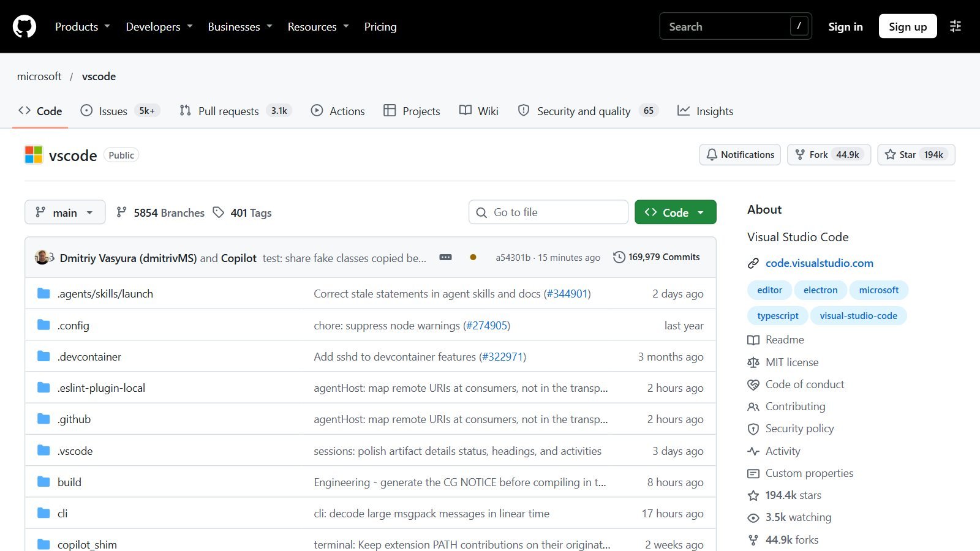Click the Readme book icon in About
The image size is (980, 551).
(753, 340)
